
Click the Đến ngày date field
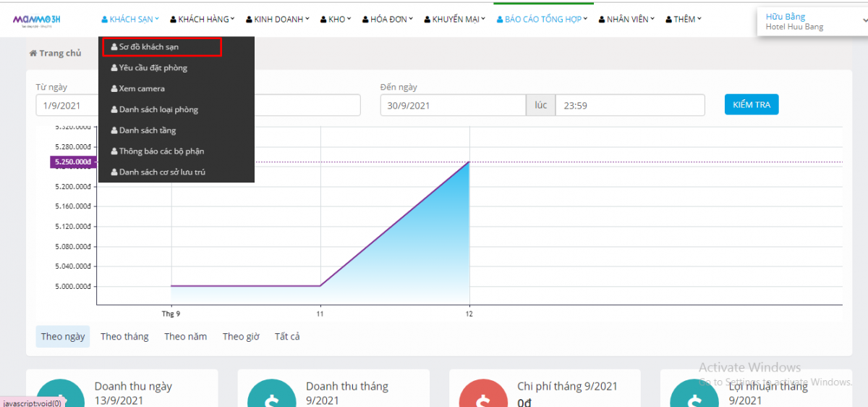453,106
